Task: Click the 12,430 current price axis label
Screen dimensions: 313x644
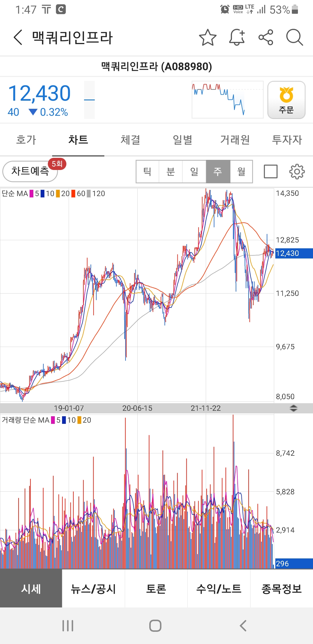Action: click(x=294, y=253)
